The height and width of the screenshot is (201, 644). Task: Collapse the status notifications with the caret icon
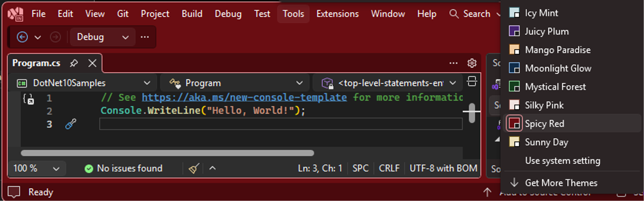coord(213,168)
